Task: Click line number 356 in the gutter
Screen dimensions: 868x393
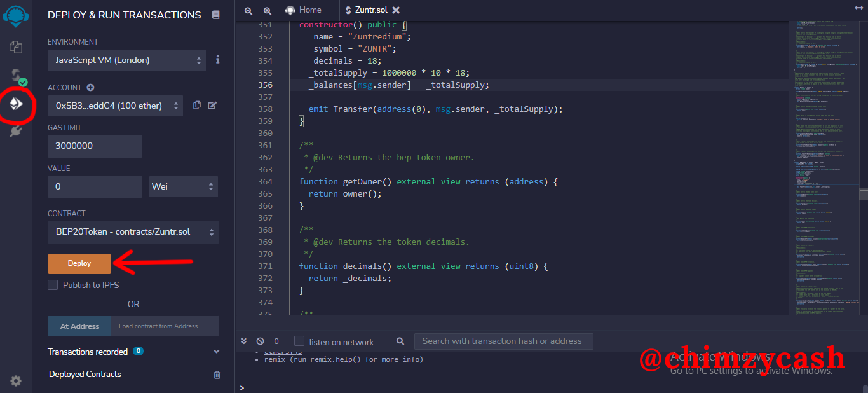Action: (265, 85)
